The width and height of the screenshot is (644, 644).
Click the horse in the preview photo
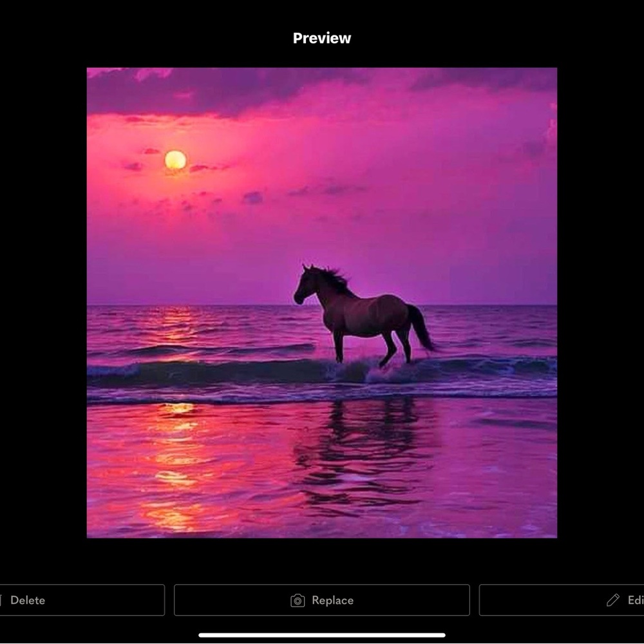[x=364, y=316]
